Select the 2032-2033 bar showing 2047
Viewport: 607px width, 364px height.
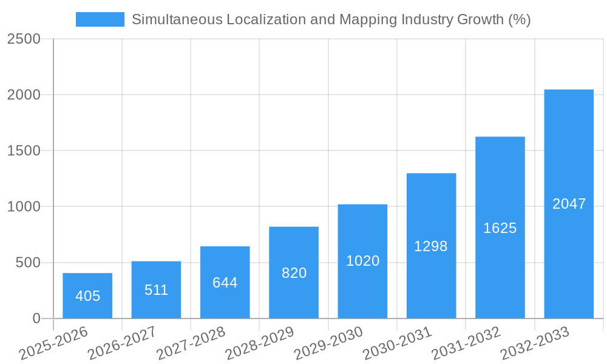pyautogui.click(x=569, y=204)
